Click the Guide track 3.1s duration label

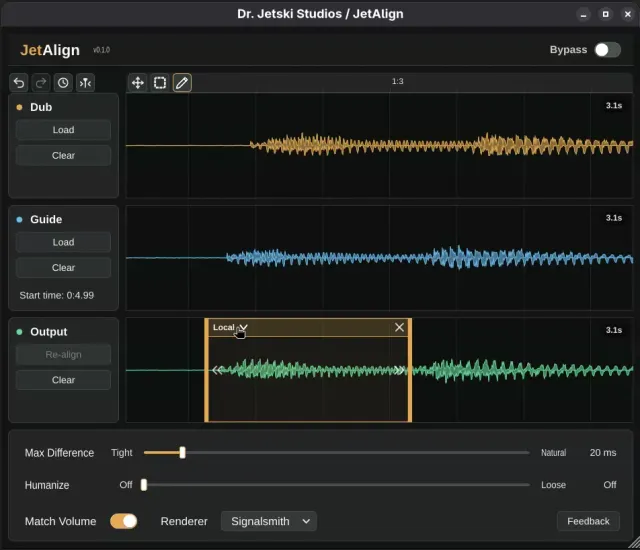coord(614,218)
